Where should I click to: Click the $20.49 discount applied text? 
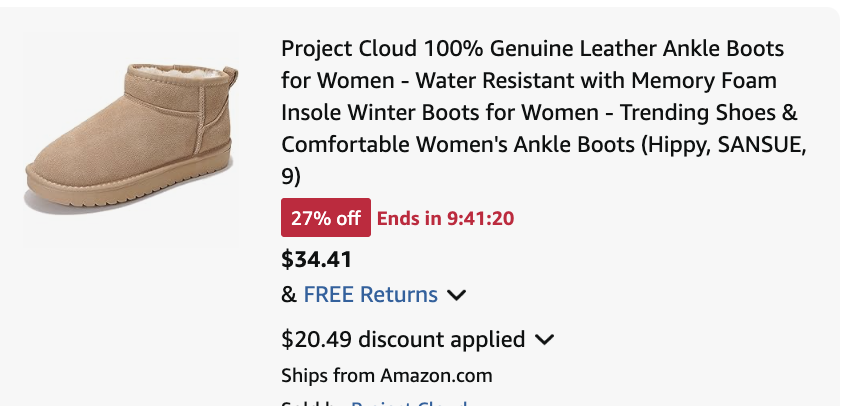[x=403, y=339]
